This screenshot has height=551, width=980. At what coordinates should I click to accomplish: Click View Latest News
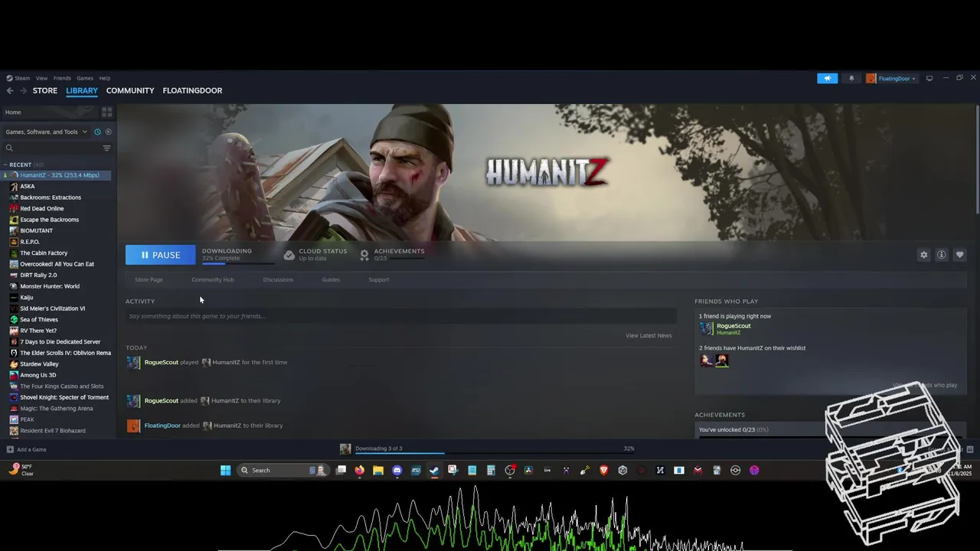(648, 335)
